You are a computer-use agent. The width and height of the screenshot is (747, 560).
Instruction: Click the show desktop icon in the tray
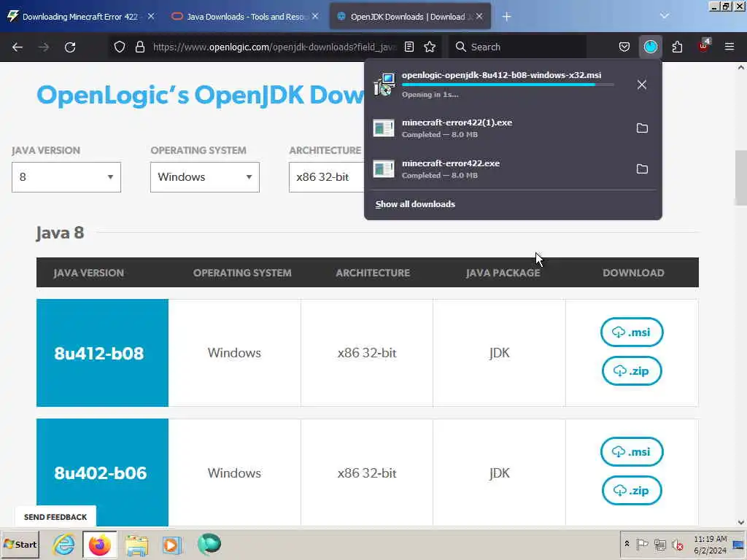click(x=739, y=545)
